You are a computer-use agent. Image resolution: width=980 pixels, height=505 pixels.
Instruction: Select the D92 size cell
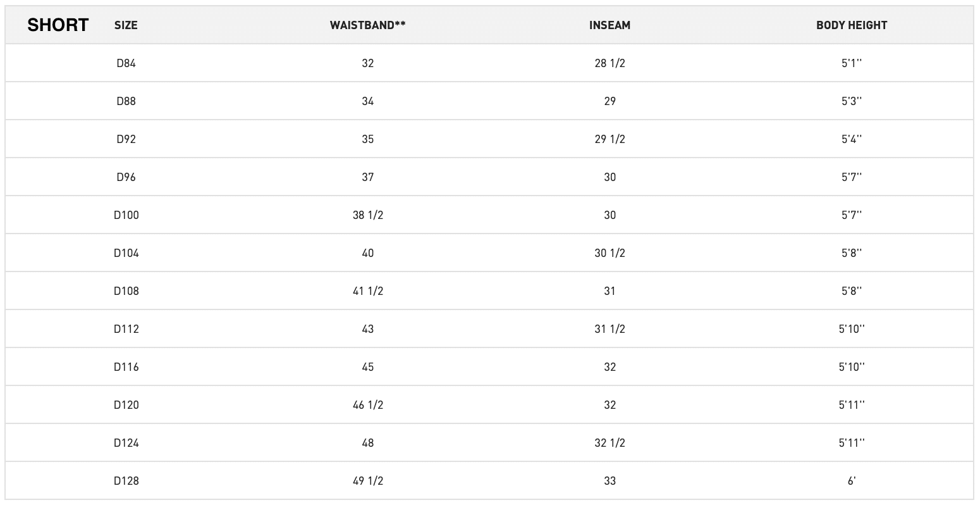point(126,139)
